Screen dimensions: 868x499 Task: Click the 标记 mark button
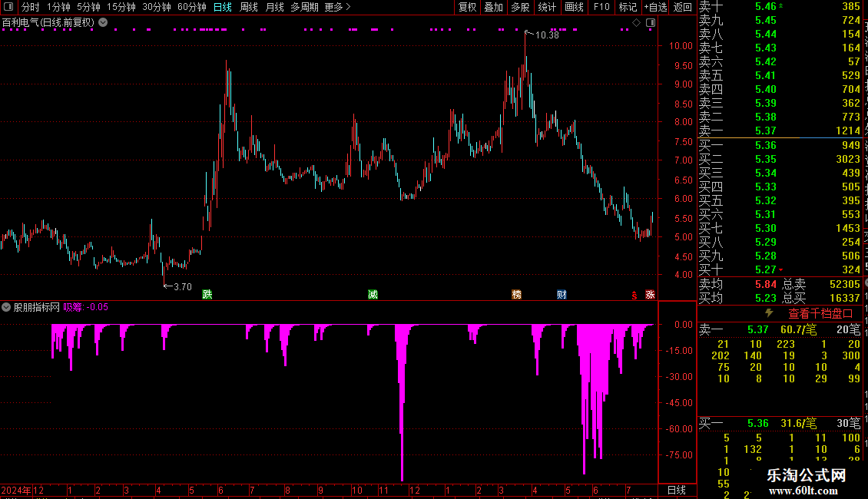tap(628, 7)
